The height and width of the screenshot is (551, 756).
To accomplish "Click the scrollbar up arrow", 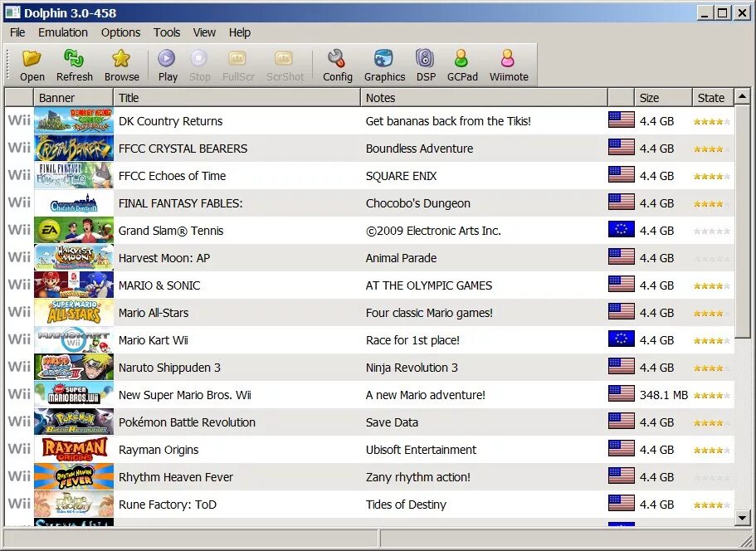I will (742, 97).
